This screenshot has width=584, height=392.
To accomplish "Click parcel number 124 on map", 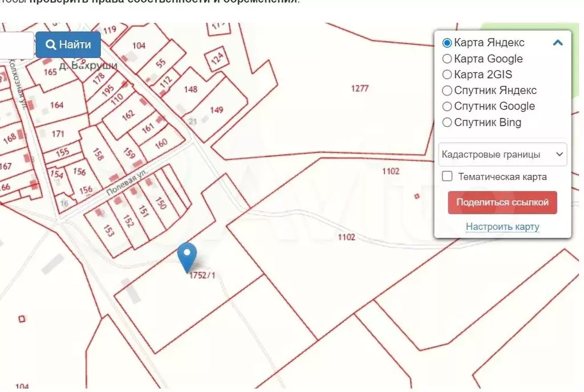I will 217,58.
